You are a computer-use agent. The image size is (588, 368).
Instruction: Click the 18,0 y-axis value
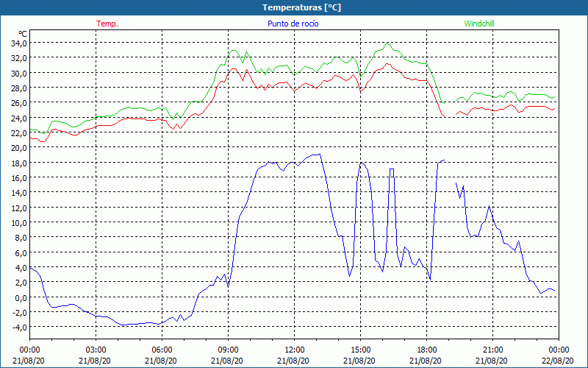pos(19,163)
